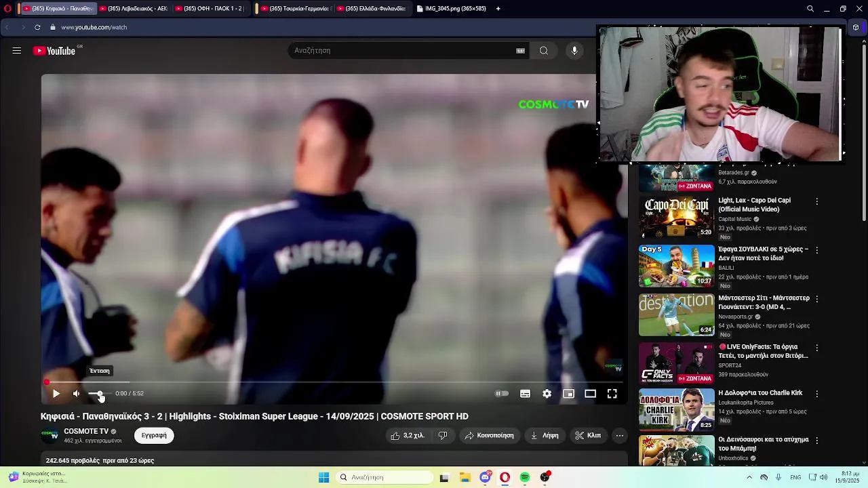This screenshot has width=868, height=488.
Task: Click the Κοινοποίηση share button
Action: click(489, 435)
